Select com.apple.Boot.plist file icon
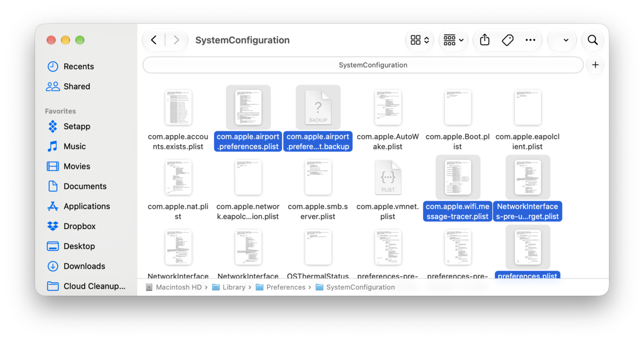 pos(458,107)
